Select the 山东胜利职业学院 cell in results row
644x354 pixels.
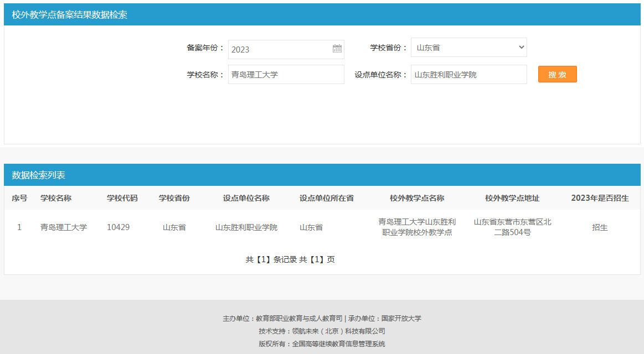pos(246,227)
